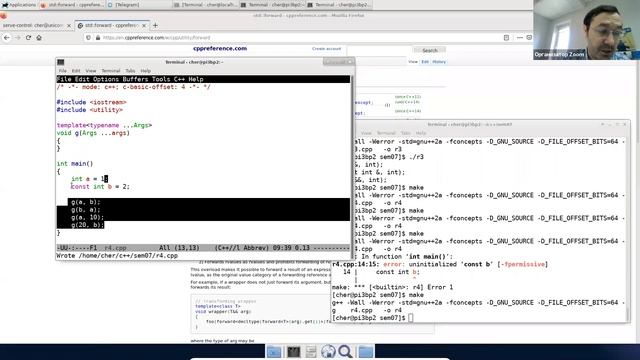The height and width of the screenshot is (360, 640).
Task: Open Emacs Tools menu
Action: click(161, 79)
